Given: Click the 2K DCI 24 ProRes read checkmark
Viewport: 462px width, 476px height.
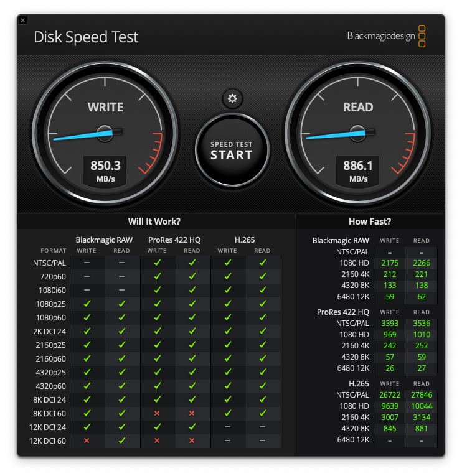Looking at the screenshot, I should coord(192,331).
